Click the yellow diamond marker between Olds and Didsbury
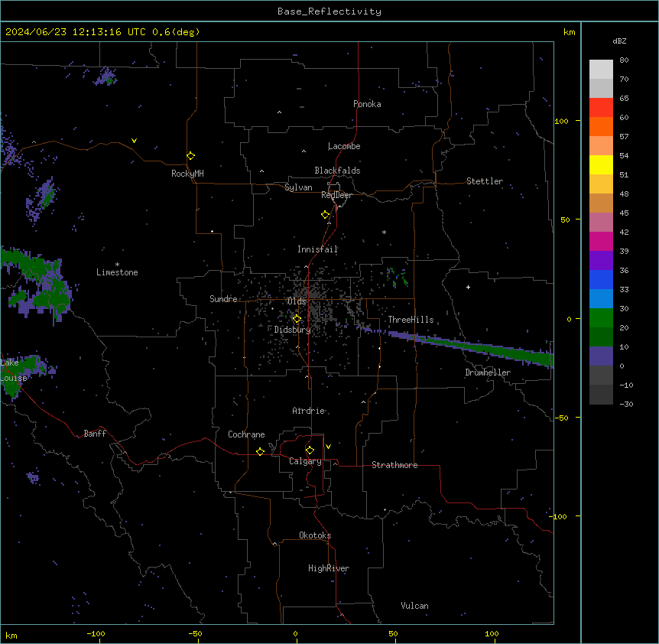Image resolution: width=659 pixels, height=644 pixels. coord(297,319)
